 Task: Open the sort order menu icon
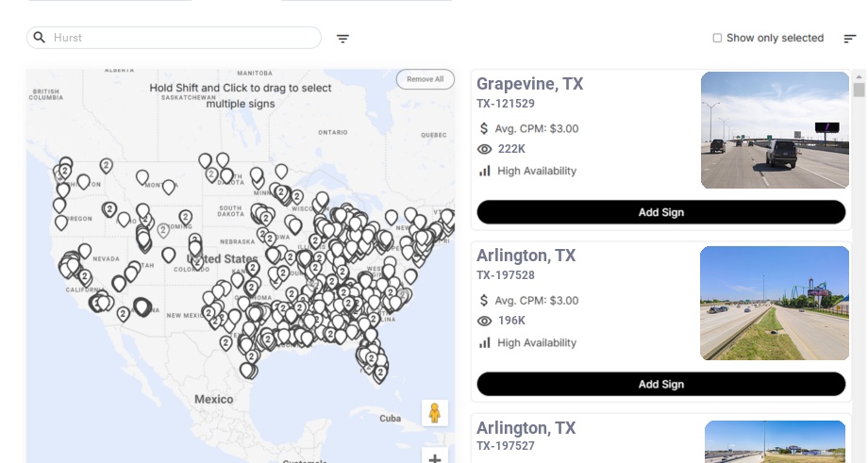(850, 39)
